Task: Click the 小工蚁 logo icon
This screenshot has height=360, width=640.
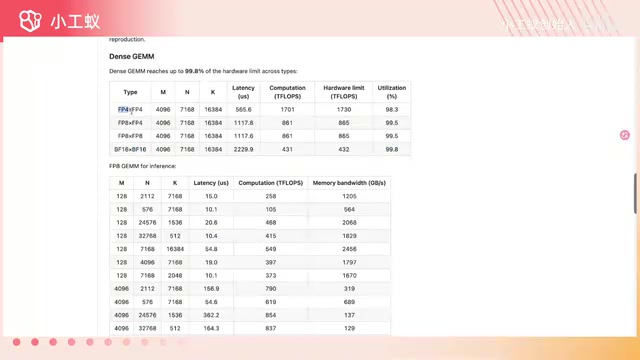Action: 30,20
